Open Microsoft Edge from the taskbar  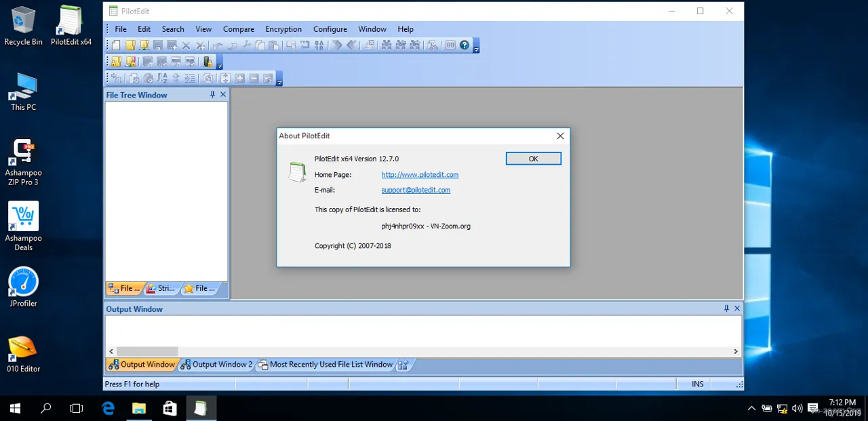[x=108, y=408]
